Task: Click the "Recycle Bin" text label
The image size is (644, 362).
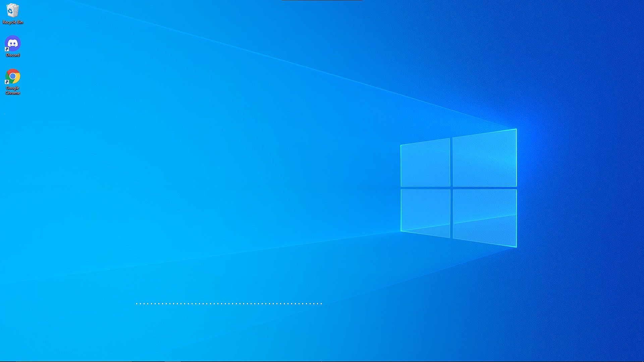Action: pyautogui.click(x=13, y=22)
